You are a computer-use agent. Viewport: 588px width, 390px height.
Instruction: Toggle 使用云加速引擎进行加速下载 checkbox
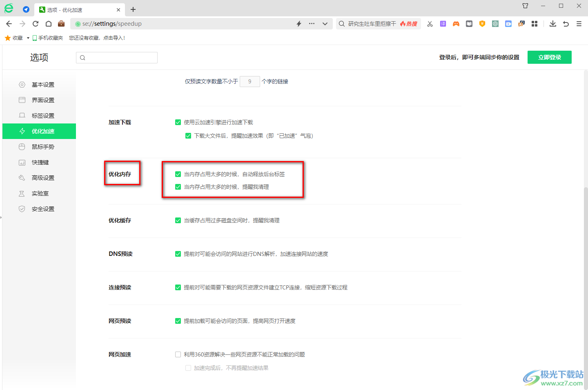tap(178, 122)
